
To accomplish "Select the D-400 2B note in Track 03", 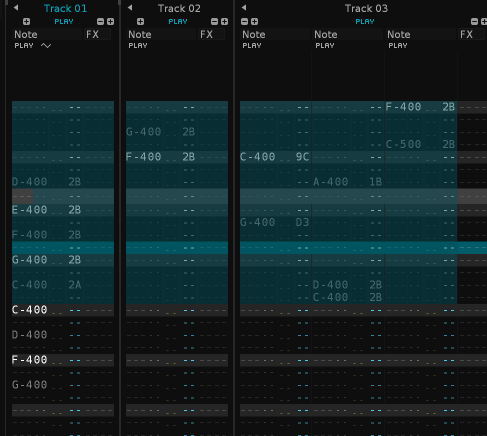I will point(348,285).
